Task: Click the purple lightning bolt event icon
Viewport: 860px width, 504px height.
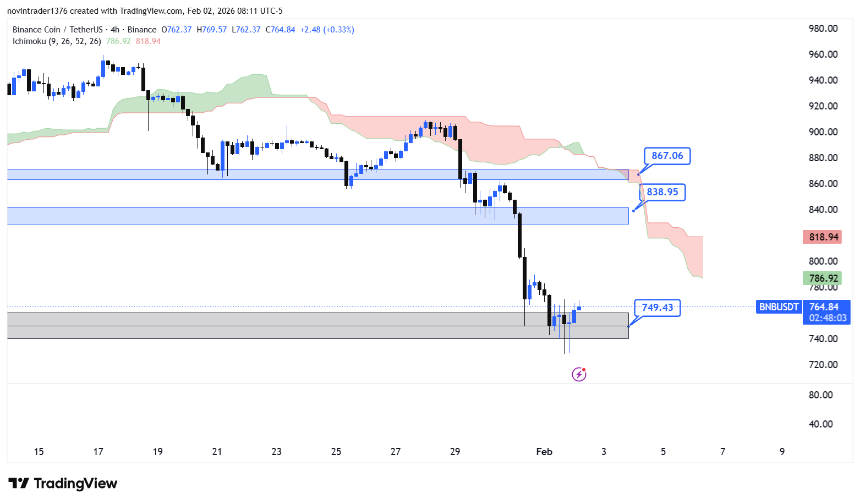Action: coord(579,375)
